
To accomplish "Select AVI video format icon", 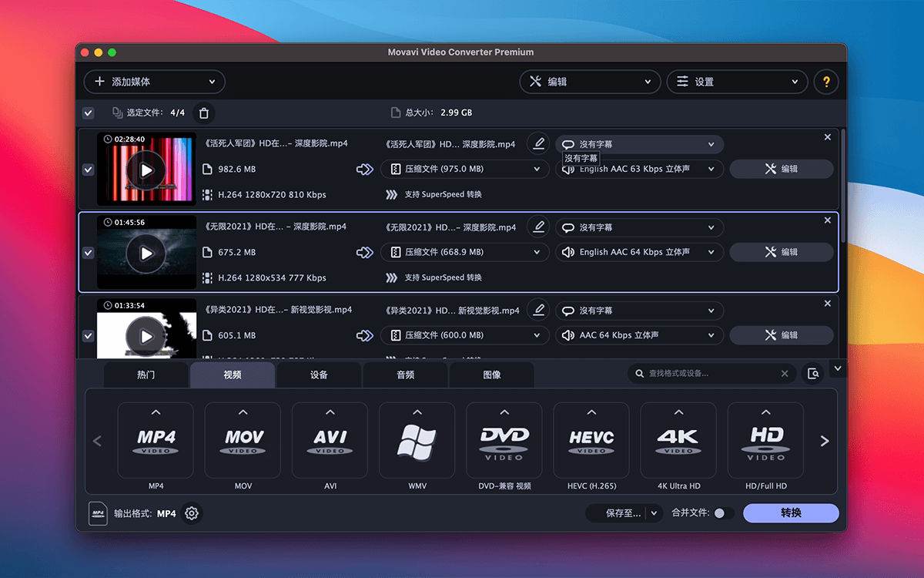I will click(330, 440).
